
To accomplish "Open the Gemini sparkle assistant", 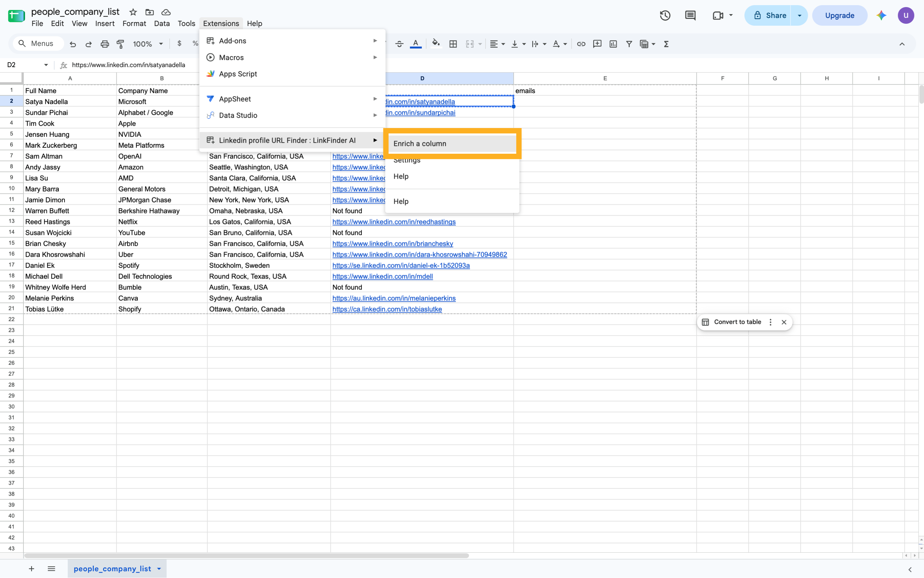I will click(881, 16).
